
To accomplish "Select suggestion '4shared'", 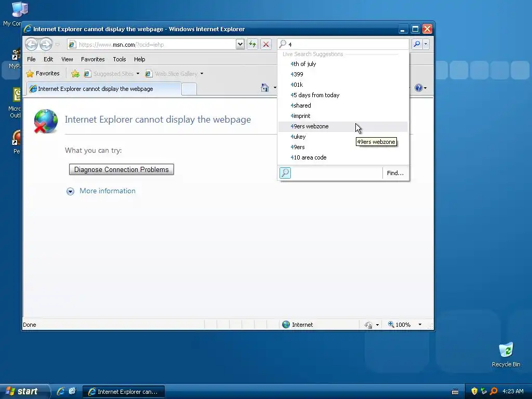I will tap(343, 105).
